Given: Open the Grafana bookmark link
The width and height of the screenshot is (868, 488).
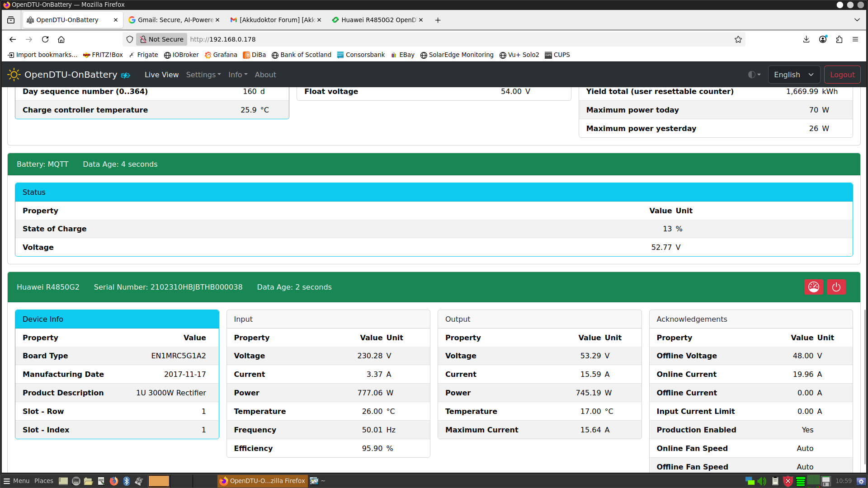Looking at the screenshot, I should point(221,55).
